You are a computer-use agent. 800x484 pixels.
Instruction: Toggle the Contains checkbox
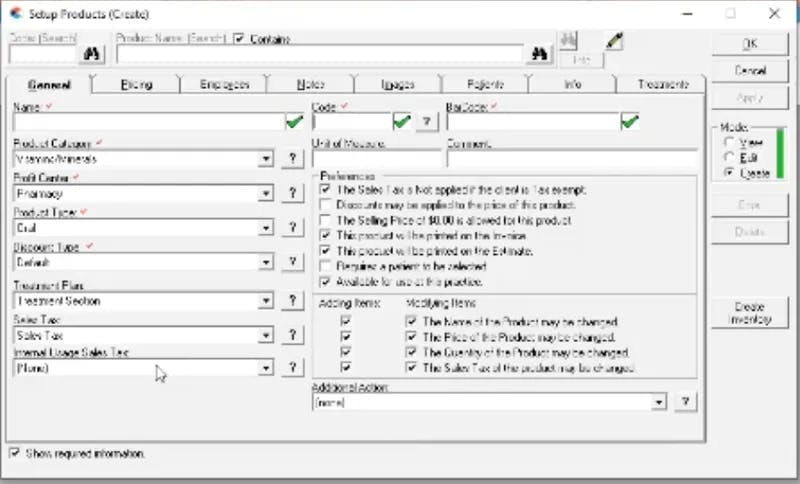click(239, 39)
